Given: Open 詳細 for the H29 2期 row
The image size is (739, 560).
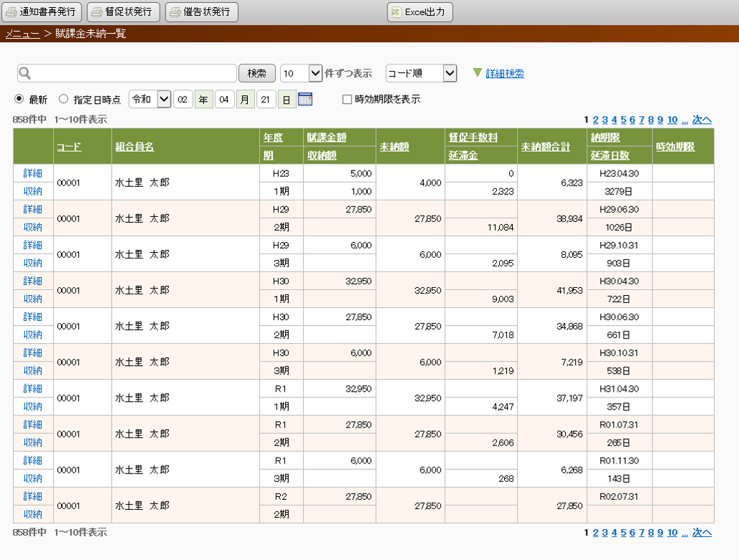Looking at the screenshot, I should (x=33, y=209).
